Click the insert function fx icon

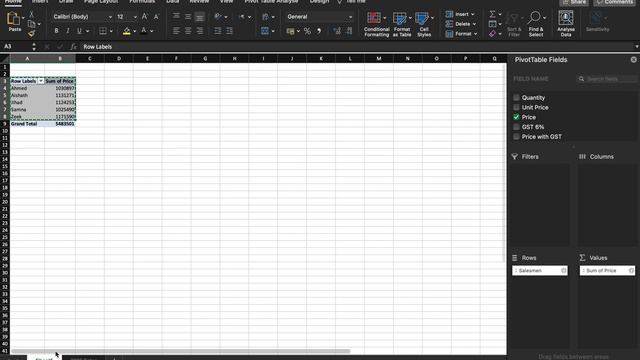73,47
